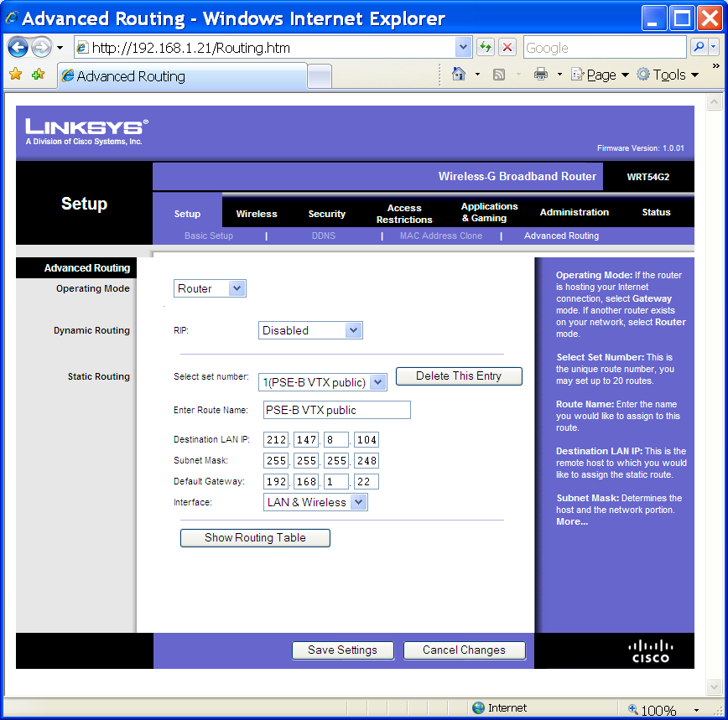The height and width of the screenshot is (720, 728).
Task: Click the Stop loading icon
Action: tap(507, 47)
